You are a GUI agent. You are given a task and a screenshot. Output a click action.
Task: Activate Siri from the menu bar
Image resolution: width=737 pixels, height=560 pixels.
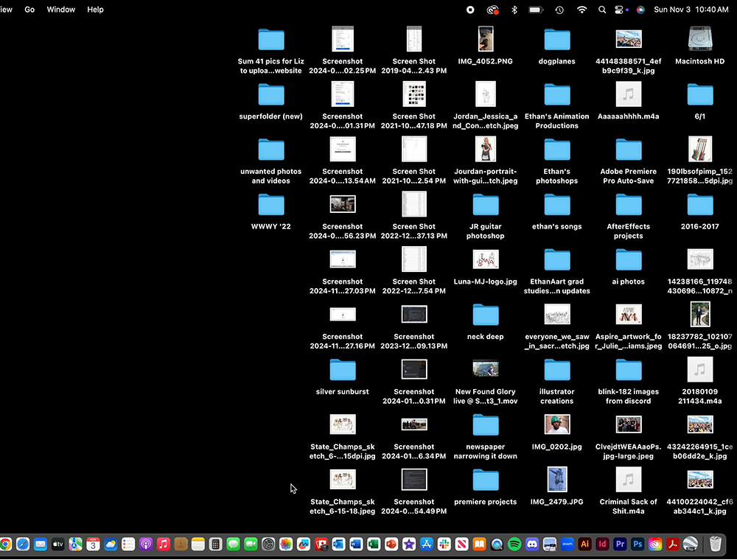tap(640, 10)
